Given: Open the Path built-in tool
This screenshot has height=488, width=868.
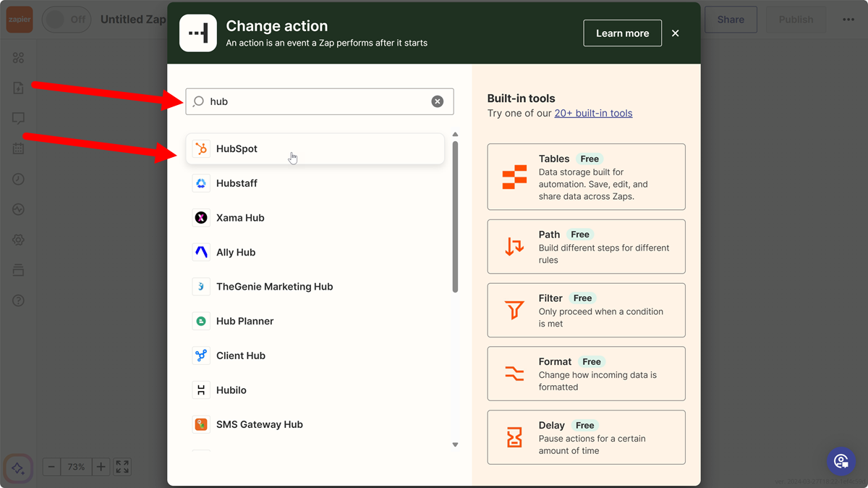Looking at the screenshot, I should click(x=586, y=246).
